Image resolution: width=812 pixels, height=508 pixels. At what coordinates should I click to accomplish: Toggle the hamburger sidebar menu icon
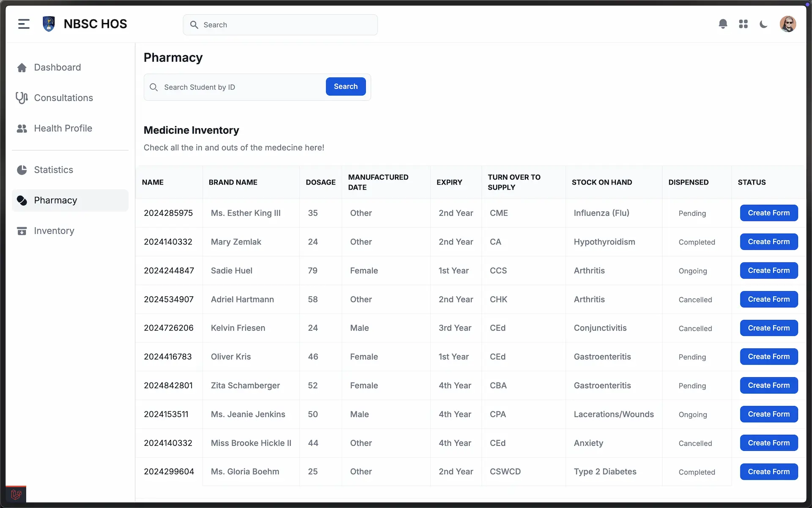[x=24, y=24]
